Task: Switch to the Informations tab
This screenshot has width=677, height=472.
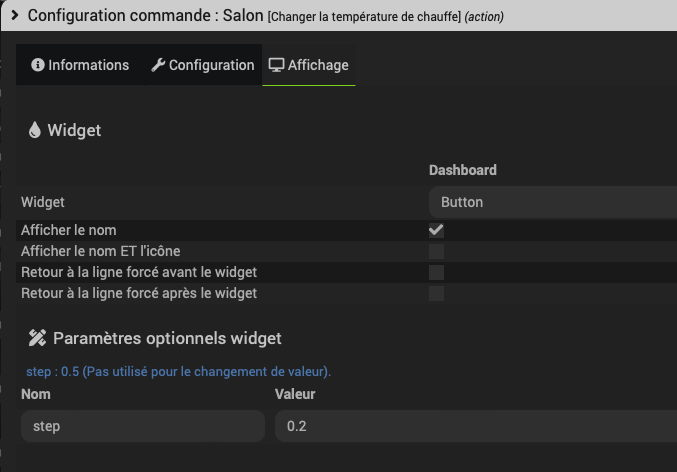Action: (88, 65)
